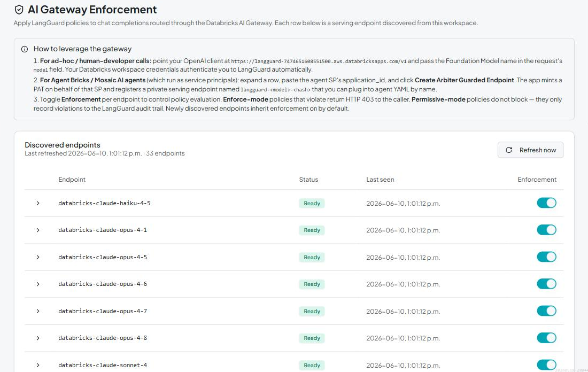This screenshot has width=588, height=372.
Task: Click the Status column header
Action: point(308,180)
